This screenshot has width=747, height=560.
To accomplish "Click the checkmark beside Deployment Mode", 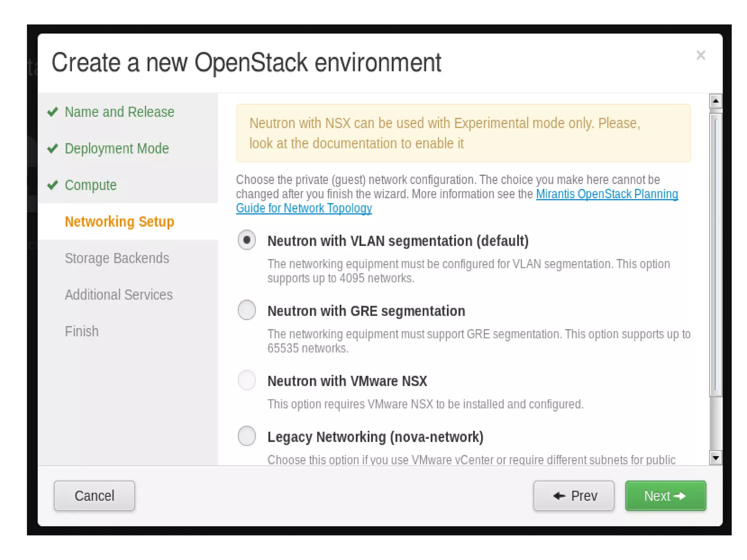I will pos(53,148).
